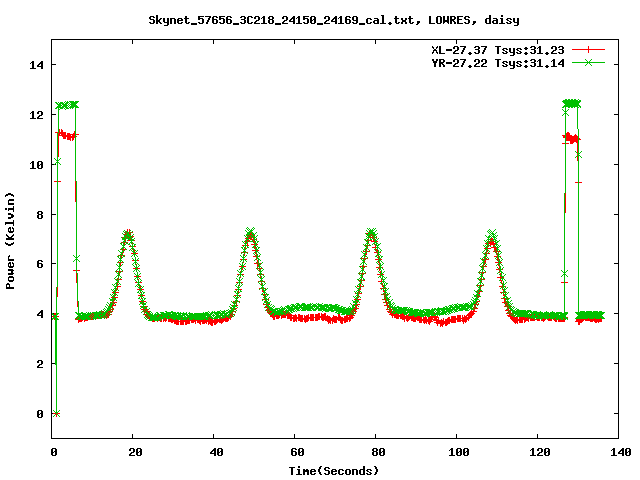
Task: Click the y-axis tick label 6
Action: coord(40,264)
